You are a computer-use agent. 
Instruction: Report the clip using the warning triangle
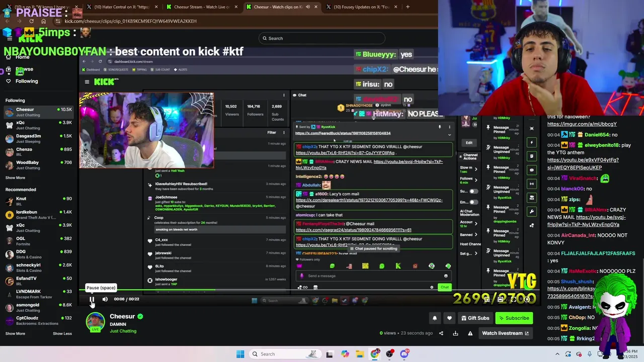click(470, 333)
